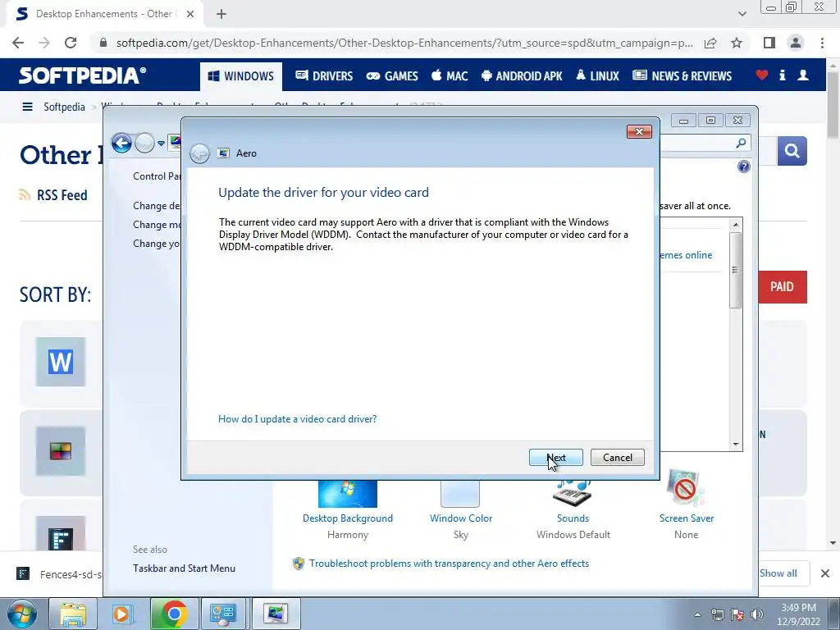The width and height of the screenshot is (840, 630).
Task: Open Personalization help question mark icon
Action: [x=743, y=167]
